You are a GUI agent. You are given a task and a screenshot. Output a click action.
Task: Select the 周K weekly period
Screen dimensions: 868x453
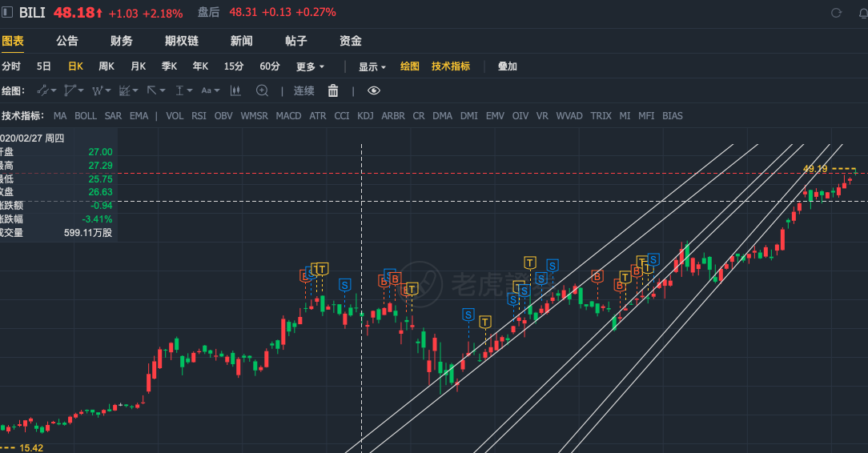[x=106, y=66]
